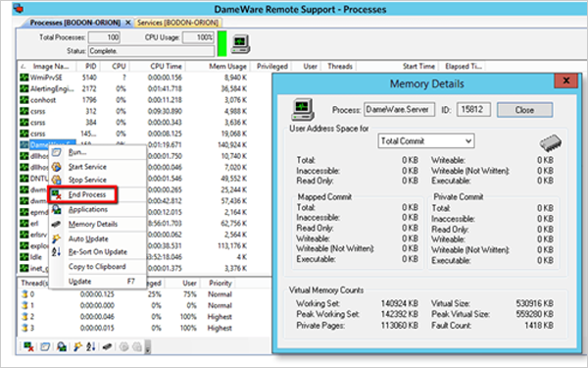Sort by the Mem Usage column header
The height and width of the screenshot is (368, 588).
[218, 66]
